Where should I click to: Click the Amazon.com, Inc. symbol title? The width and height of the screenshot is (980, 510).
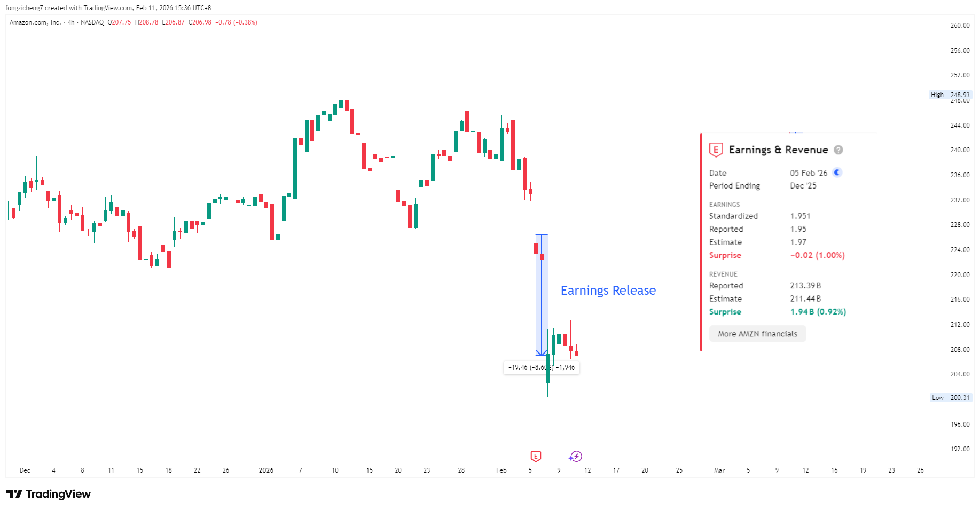point(35,22)
